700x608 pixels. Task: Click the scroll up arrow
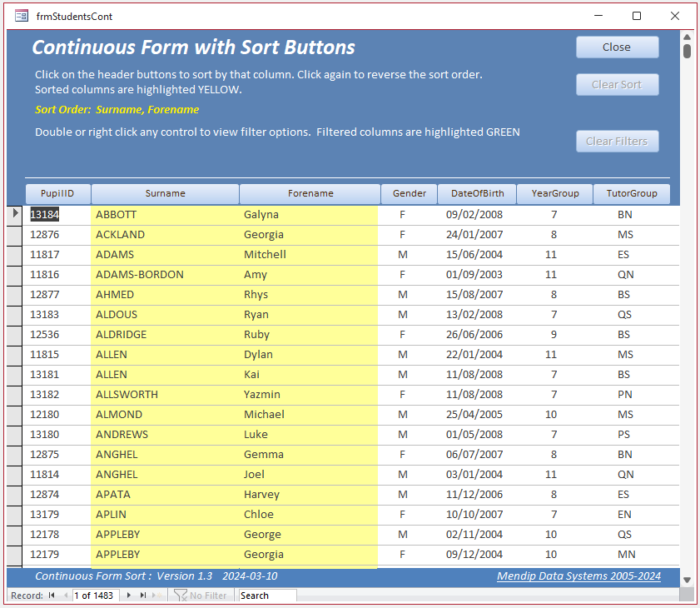point(687,37)
